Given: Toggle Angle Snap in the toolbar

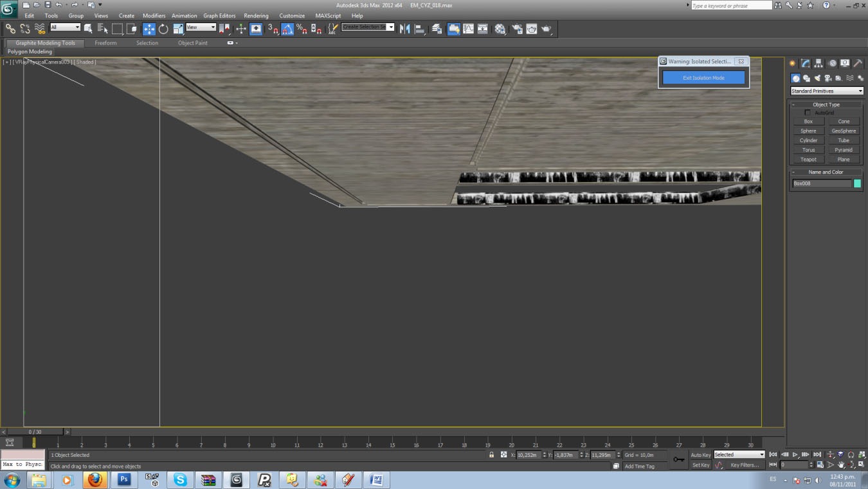Looking at the screenshot, I should 287,29.
